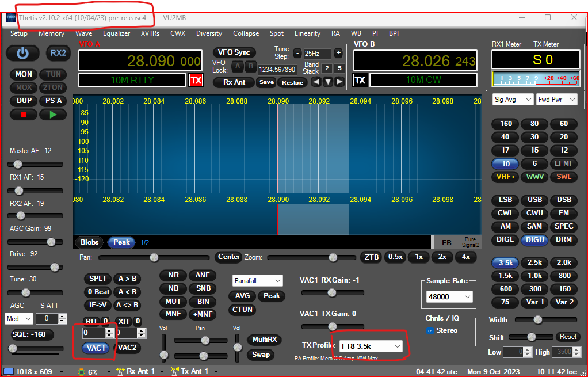Image resolution: width=588 pixels, height=377 pixels.
Task: Toggle the Stereo checkbox
Action: pos(430,330)
